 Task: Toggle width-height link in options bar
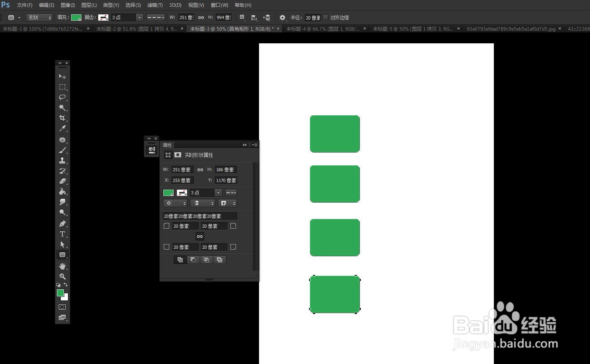[201, 17]
